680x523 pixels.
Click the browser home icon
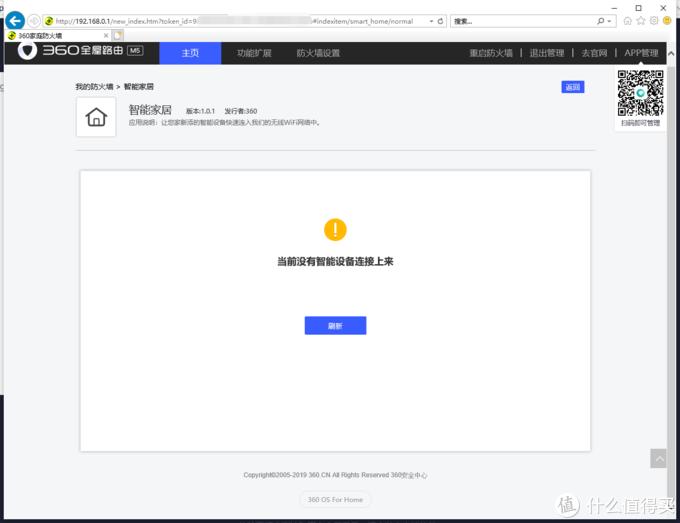(x=627, y=21)
